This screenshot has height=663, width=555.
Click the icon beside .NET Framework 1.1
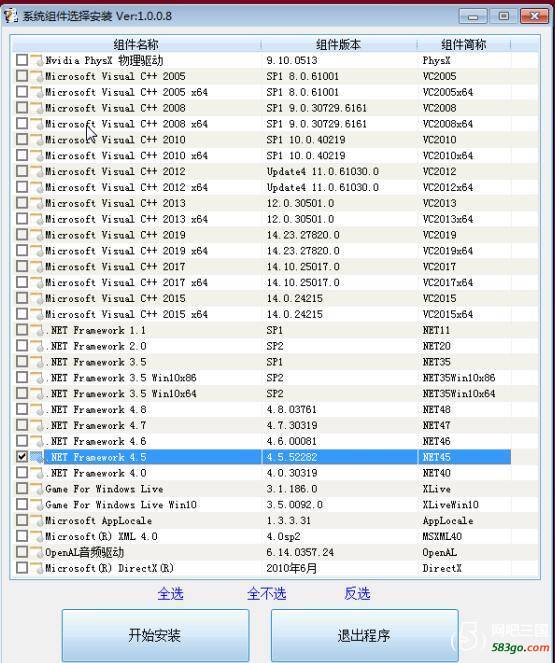click(37, 330)
